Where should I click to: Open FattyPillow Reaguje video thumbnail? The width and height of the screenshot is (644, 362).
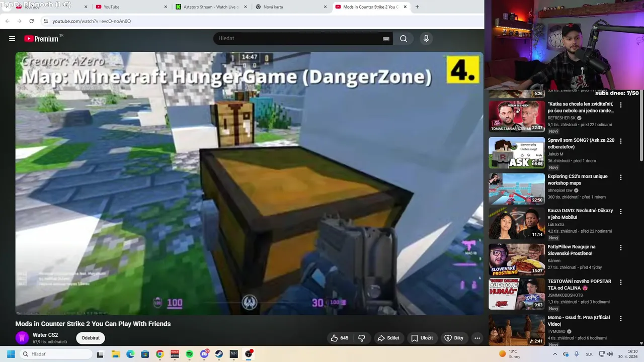coord(517,259)
